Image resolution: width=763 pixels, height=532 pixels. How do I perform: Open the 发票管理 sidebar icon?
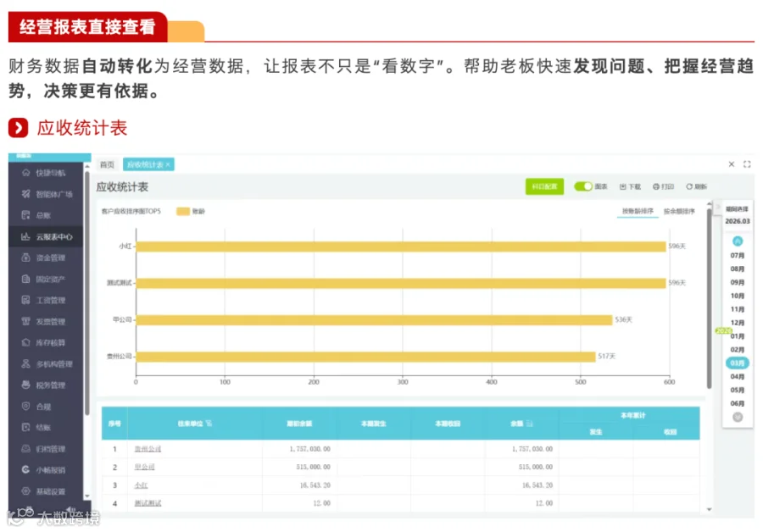coord(25,321)
